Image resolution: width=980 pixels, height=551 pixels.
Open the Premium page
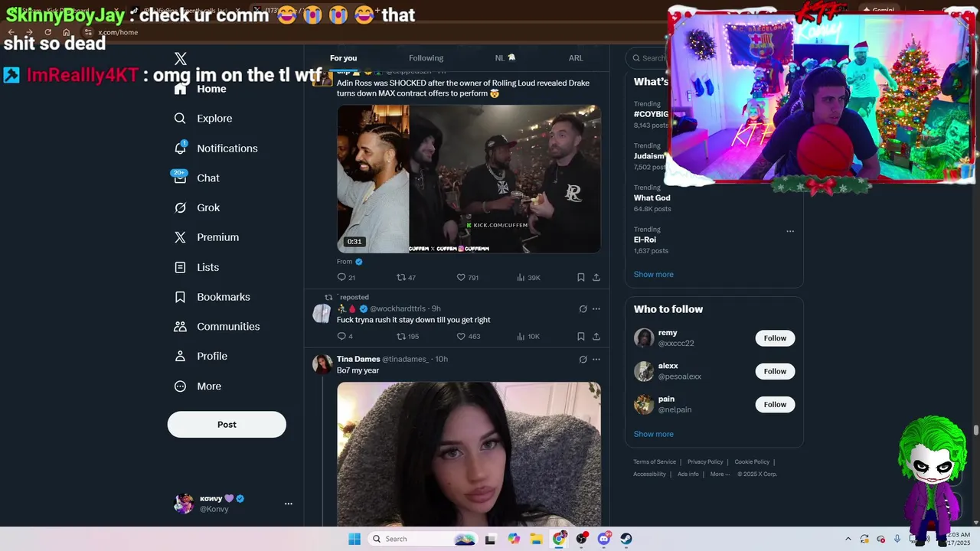coord(207,237)
